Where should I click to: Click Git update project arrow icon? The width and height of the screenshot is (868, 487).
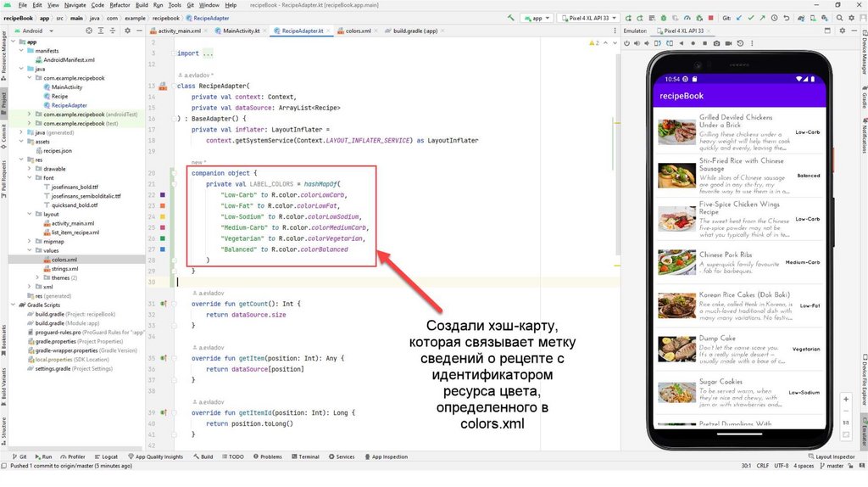pos(737,17)
